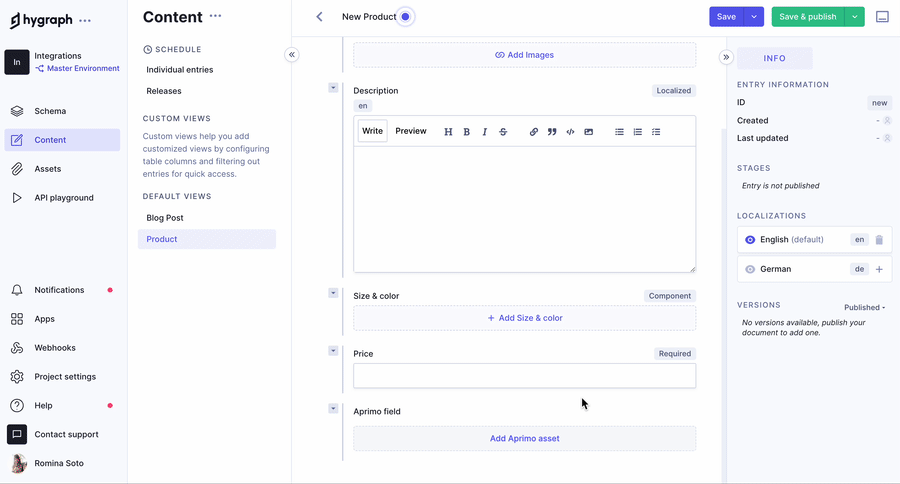Screen dimensions: 900x484
Task: Add the German localization with the plus icon
Action: (x=879, y=269)
